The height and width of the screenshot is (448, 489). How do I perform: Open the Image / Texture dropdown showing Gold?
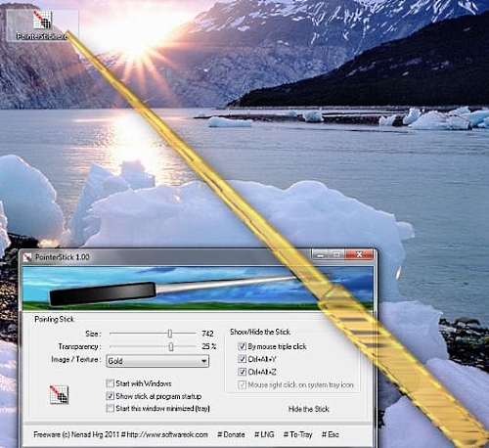pyautogui.click(x=157, y=361)
